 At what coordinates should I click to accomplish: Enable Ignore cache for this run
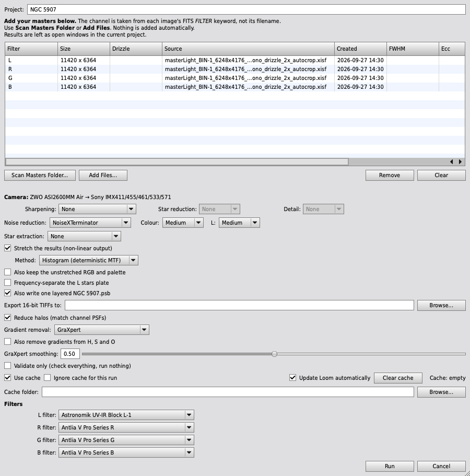pos(48,378)
